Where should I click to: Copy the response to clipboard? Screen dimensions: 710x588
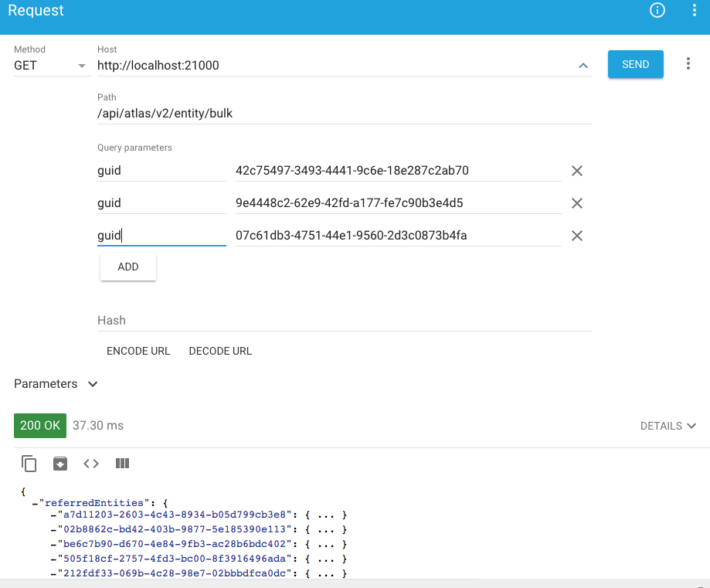[x=29, y=464]
